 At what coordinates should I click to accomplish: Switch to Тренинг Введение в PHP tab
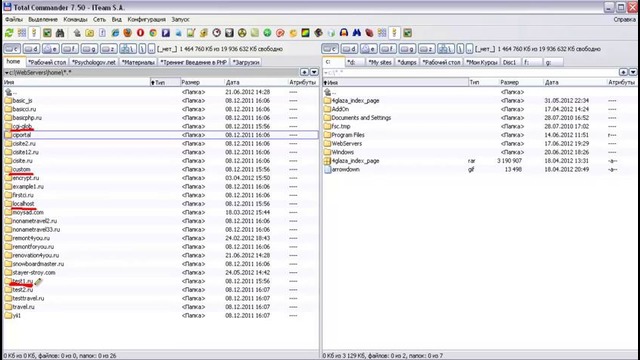193,62
